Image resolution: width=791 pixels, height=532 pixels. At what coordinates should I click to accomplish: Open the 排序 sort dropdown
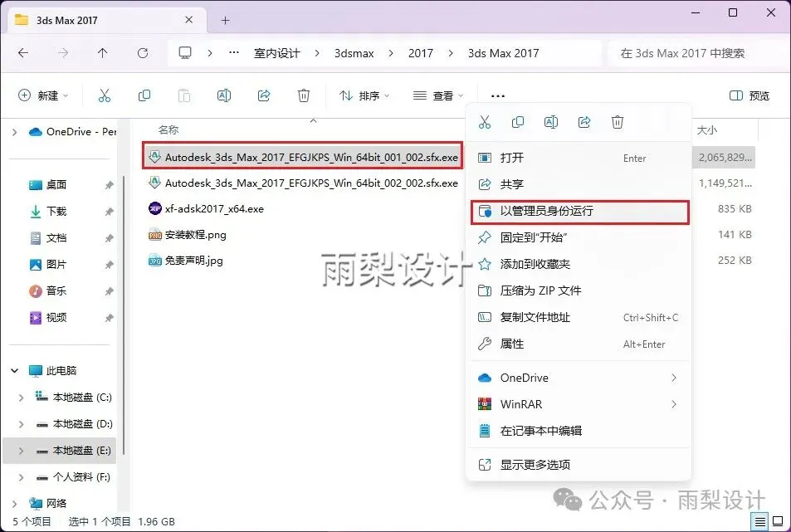(364, 95)
